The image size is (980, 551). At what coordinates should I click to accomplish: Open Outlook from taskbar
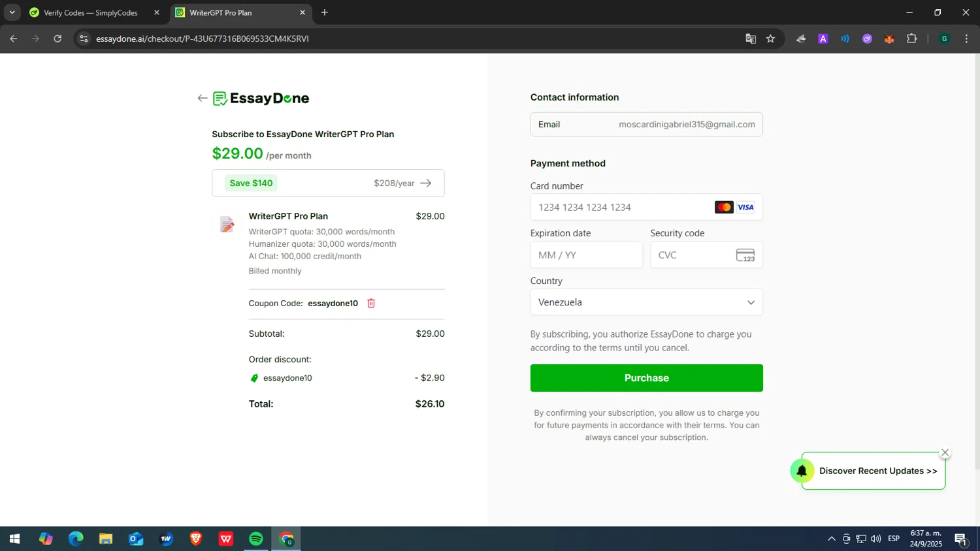pyautogui.click(x=136, y=539)
